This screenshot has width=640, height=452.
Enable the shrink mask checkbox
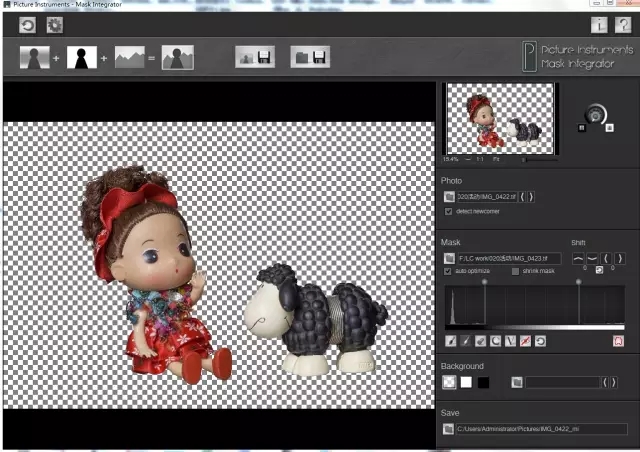point(515,271)
